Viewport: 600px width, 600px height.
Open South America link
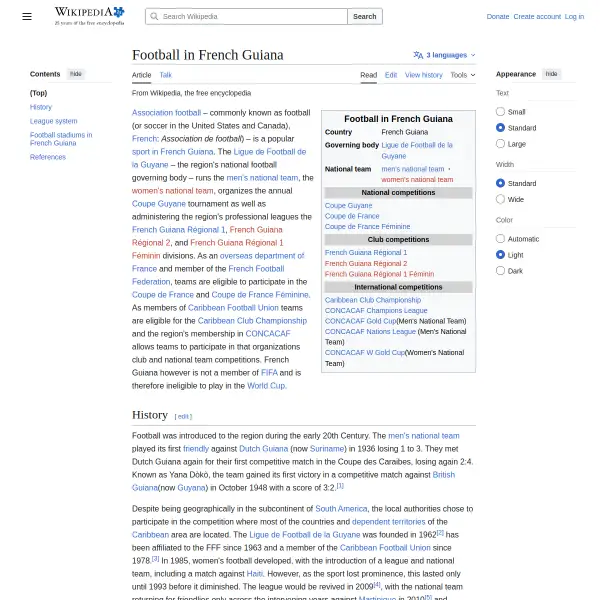click(x=341, y=509)
